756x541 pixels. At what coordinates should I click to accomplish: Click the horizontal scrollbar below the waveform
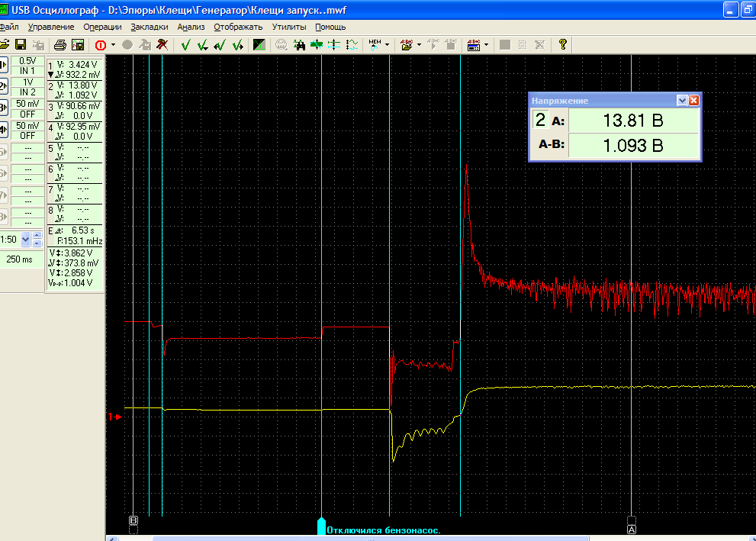click(370, 538)
